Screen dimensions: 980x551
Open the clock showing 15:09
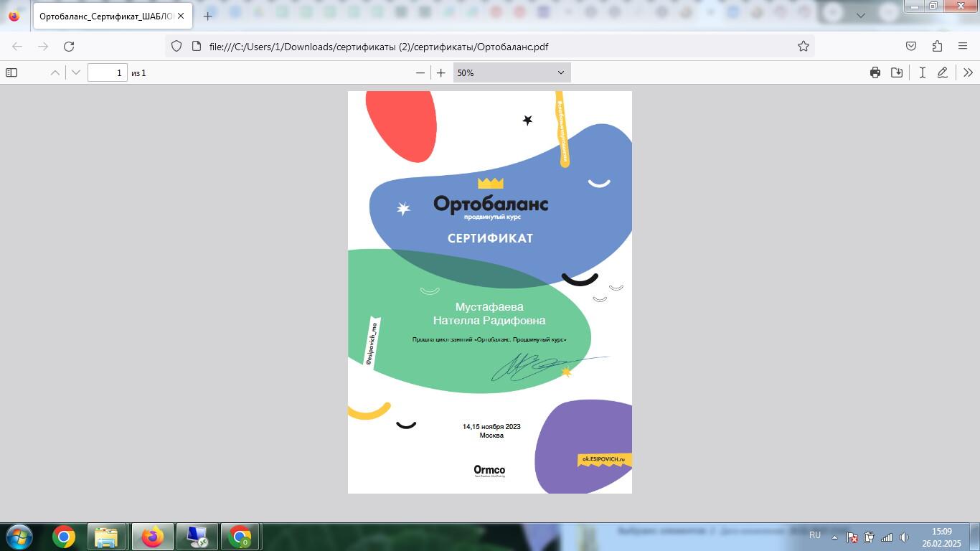click(x=941, y=537)
